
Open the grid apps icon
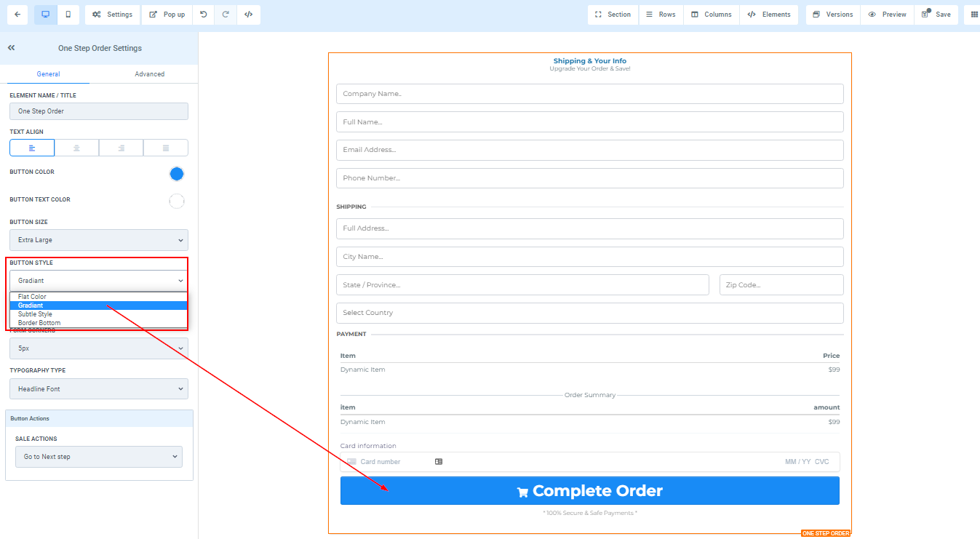tap(974, 15)
